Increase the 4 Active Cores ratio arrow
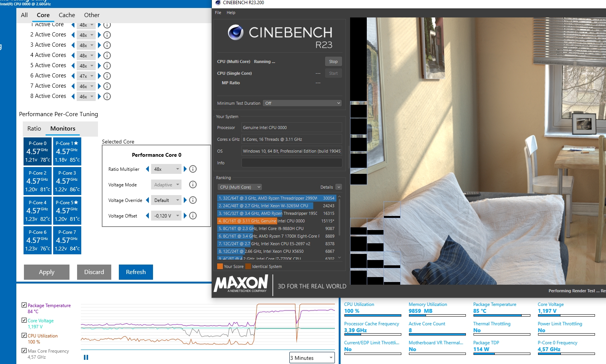Viewport: 606px width, 364px height. tap(99, 55)
